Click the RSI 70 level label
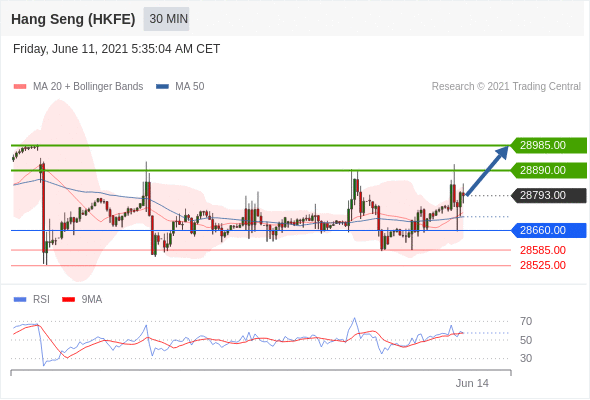 [x=526, y=321]
